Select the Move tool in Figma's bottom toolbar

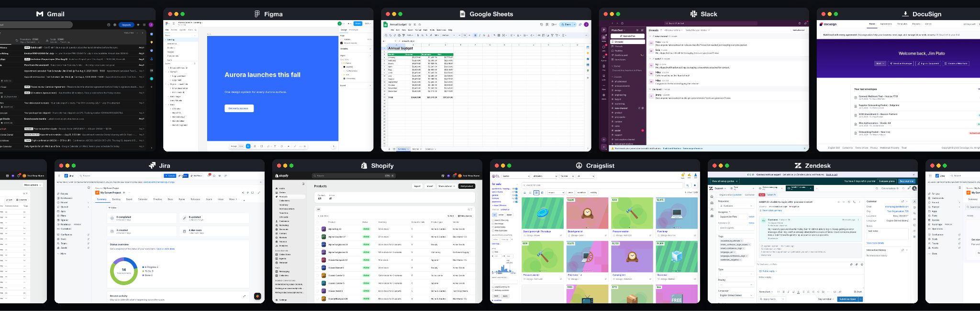coord(248,146)
